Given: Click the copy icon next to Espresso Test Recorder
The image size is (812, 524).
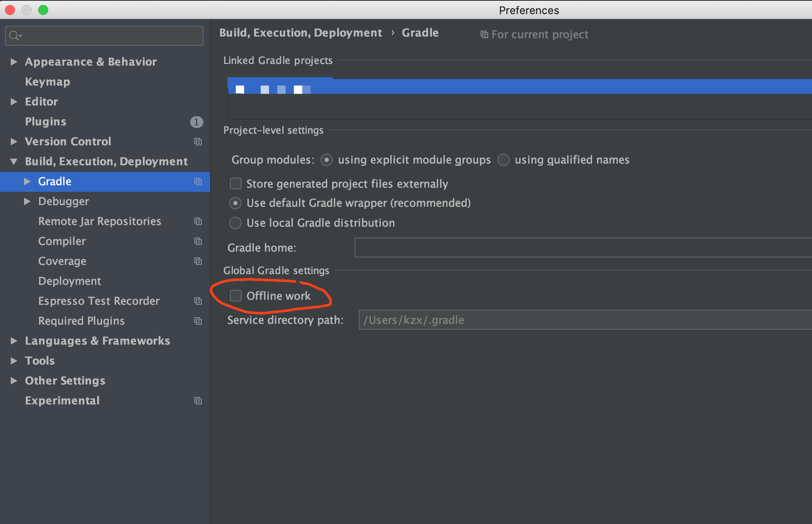Looking at the screenshot, I should pos(198,301).
